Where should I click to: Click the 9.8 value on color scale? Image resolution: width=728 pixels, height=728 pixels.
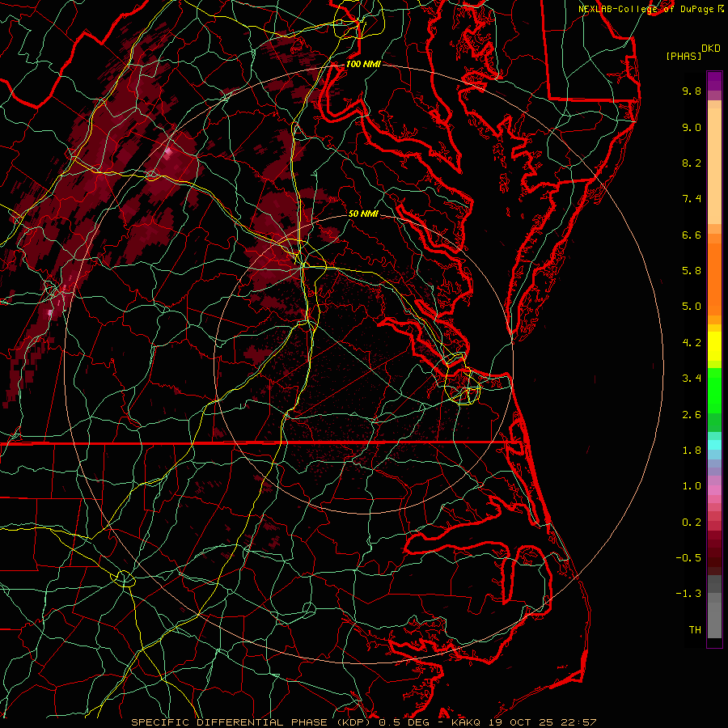pos(692,91)
